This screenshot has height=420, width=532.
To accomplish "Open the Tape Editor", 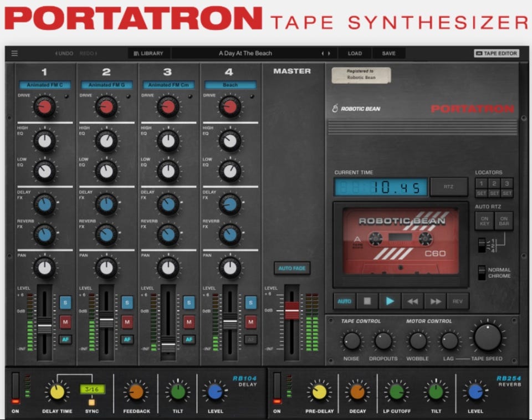I will click(x=496, y=54).
